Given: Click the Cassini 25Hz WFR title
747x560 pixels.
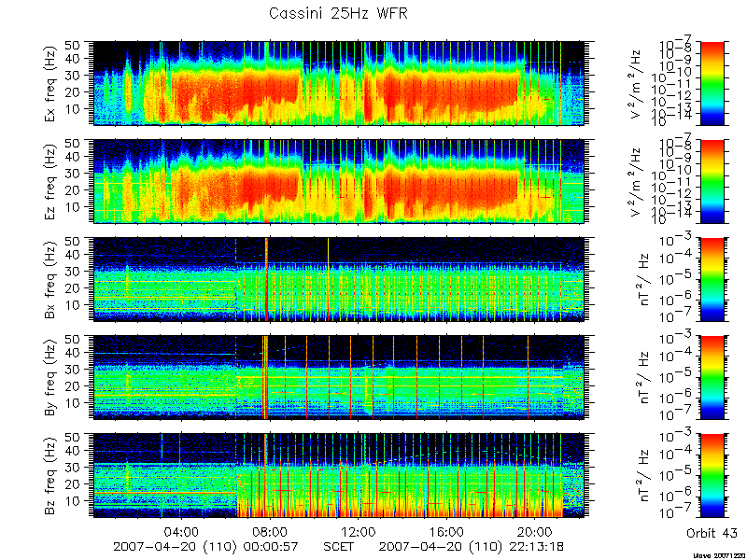Looking at the screenshot, I should [338, 13].
